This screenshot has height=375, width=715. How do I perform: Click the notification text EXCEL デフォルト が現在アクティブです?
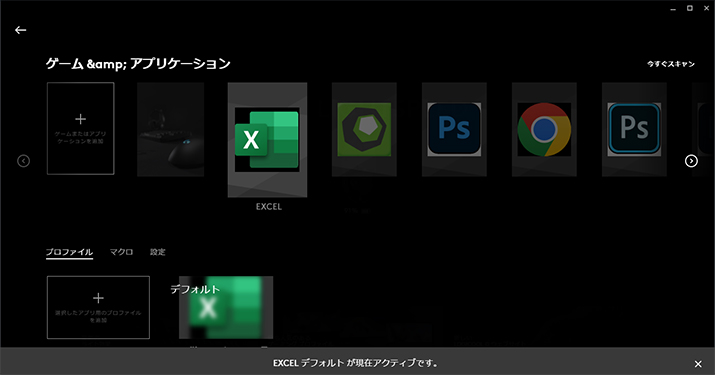[x=356, y=363]
